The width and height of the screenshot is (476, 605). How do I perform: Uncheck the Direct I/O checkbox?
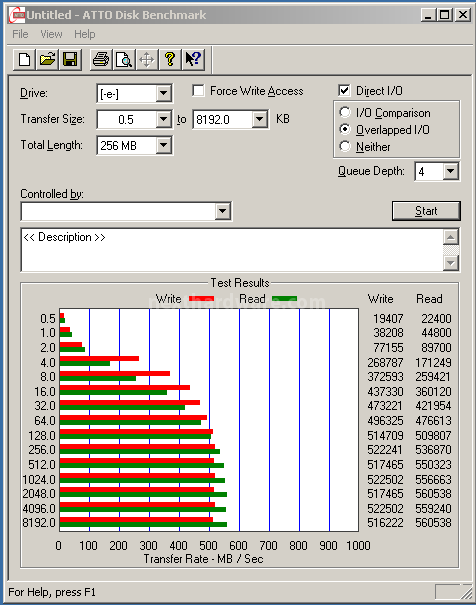click(344, 91)
